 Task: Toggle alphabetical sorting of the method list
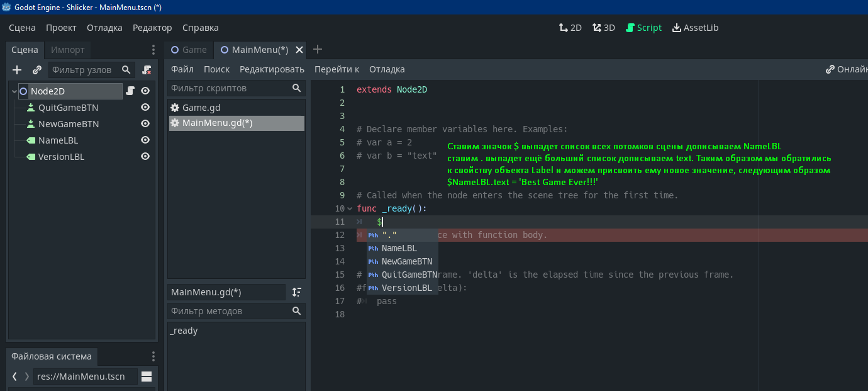pos(297,292)
